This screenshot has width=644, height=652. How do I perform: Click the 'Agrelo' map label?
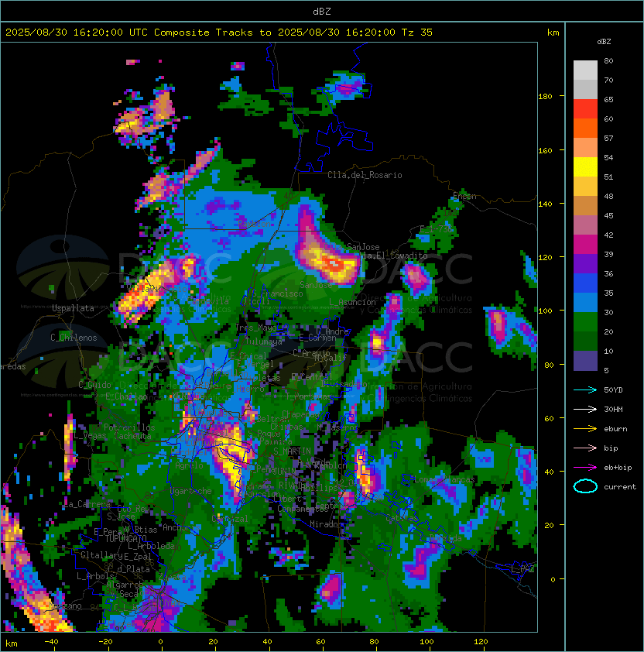tap(189, 465)
